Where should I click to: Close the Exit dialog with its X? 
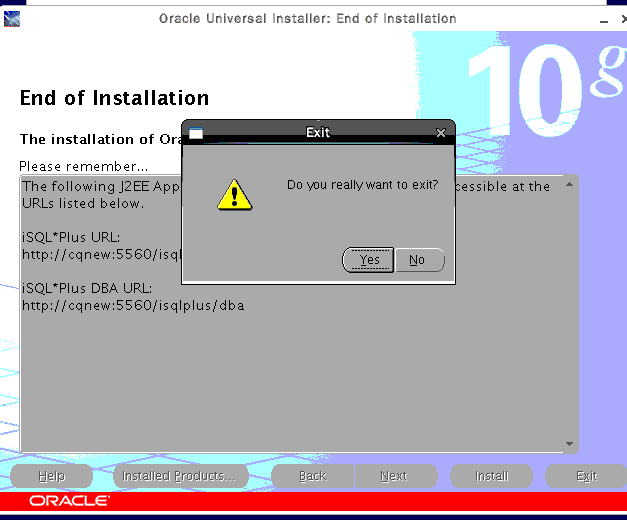[441, 133]
